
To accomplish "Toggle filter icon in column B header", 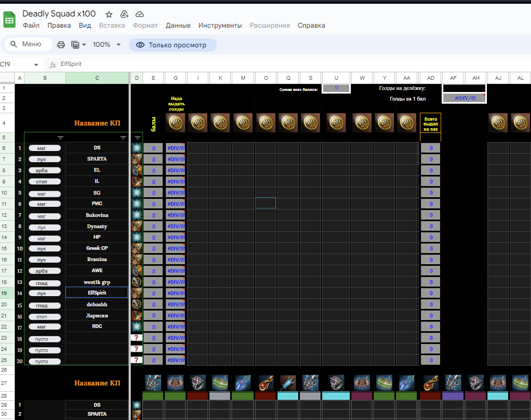I will (60, 138).
